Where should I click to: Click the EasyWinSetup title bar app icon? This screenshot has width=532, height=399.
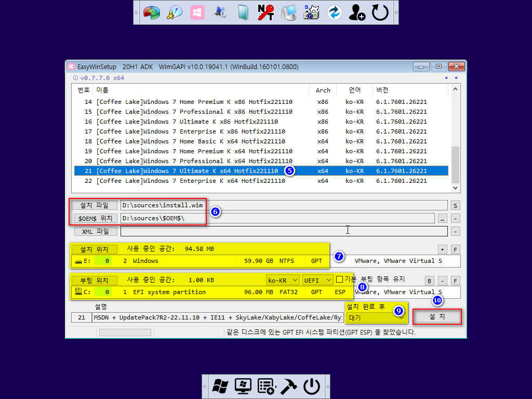coord(71,66)
